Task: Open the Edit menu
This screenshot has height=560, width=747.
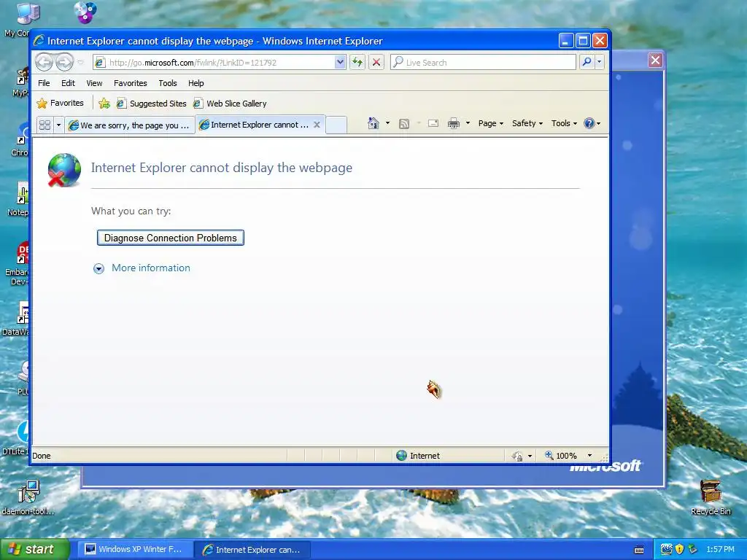Action: tap(68, 83)
